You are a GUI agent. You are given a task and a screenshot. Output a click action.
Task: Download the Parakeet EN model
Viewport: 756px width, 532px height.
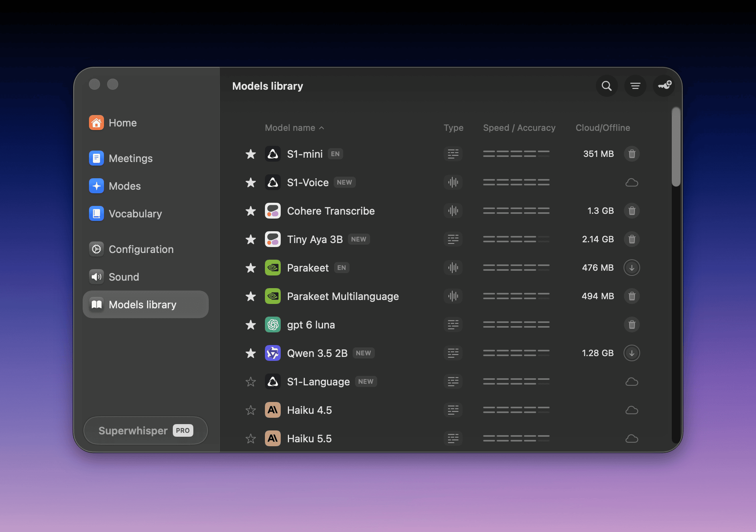coord(632,268)
